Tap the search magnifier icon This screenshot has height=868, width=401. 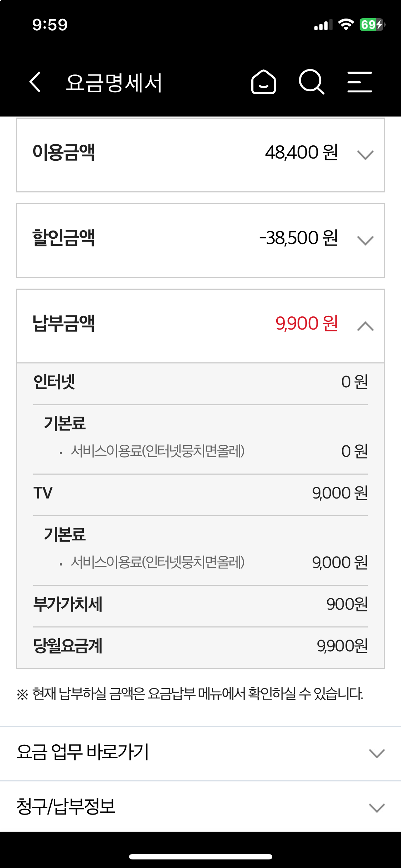pos(311,82)
